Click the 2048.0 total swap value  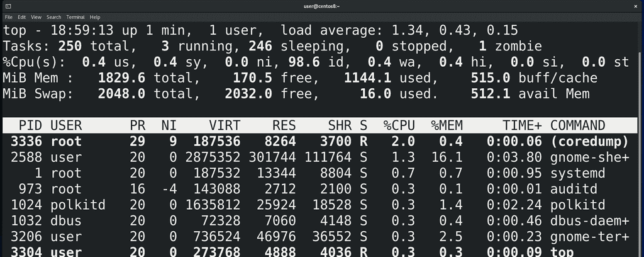click(x=121, y=94)
